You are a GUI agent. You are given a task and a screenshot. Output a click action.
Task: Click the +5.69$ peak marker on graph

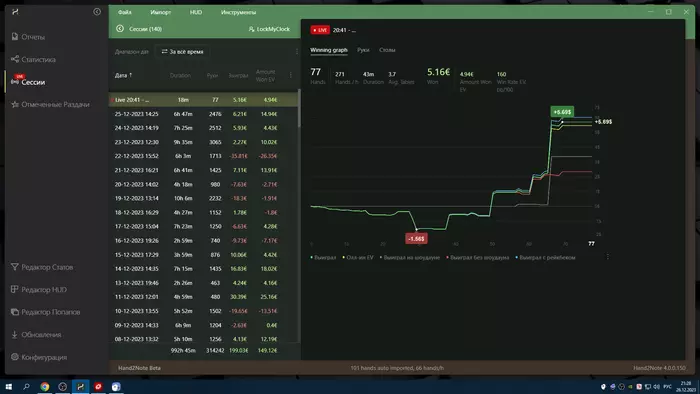pyautogui.click(x=562, y=112)
